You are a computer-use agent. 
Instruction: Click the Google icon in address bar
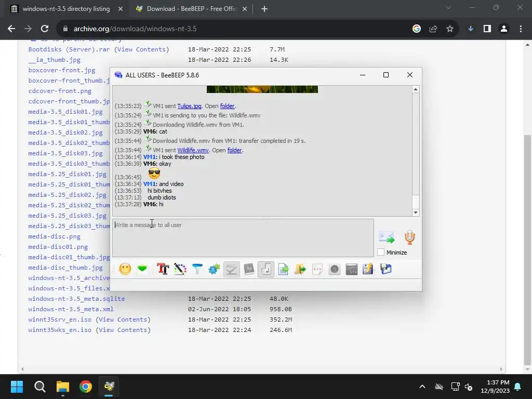click(x=417, y=29)
